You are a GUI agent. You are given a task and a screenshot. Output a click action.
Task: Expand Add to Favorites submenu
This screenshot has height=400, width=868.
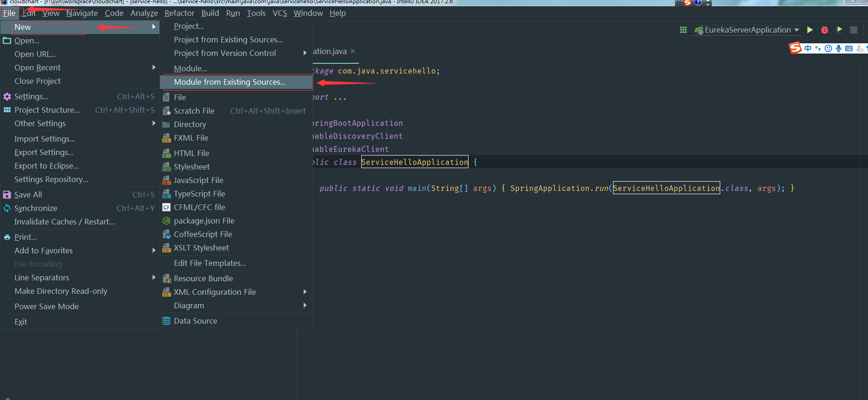coord(80,251)
